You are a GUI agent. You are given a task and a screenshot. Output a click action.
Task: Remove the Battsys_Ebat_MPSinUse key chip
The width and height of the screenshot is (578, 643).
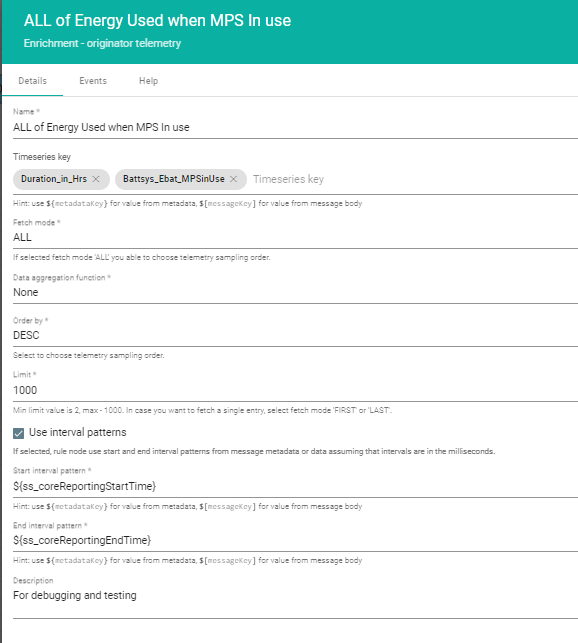click(x=233, y=179)
